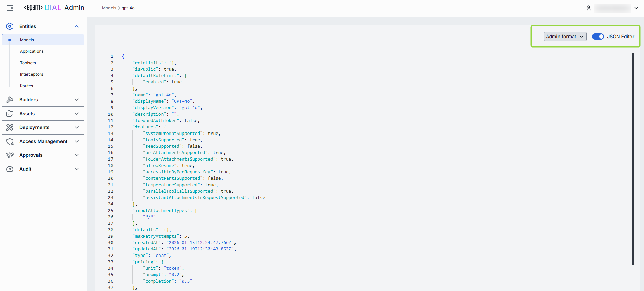Open the user profile icon
The width and height of the screenshot is (644, 291).
tap(588, 8)
